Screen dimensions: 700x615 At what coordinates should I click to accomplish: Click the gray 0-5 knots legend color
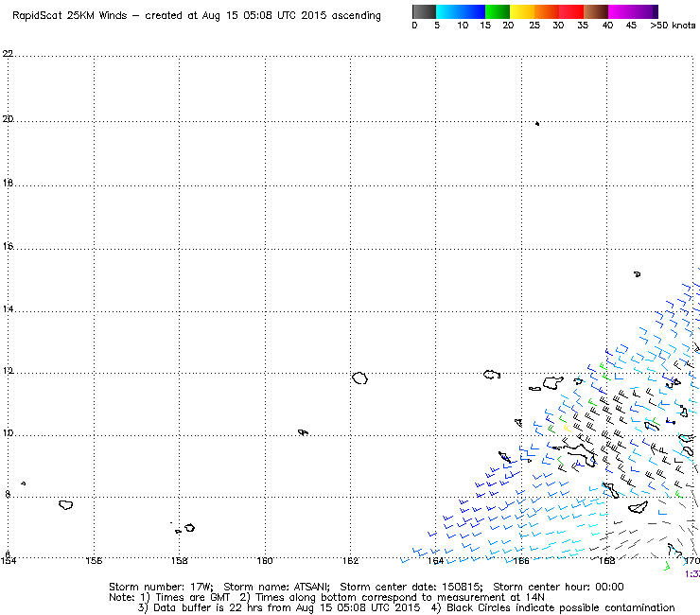424,11
